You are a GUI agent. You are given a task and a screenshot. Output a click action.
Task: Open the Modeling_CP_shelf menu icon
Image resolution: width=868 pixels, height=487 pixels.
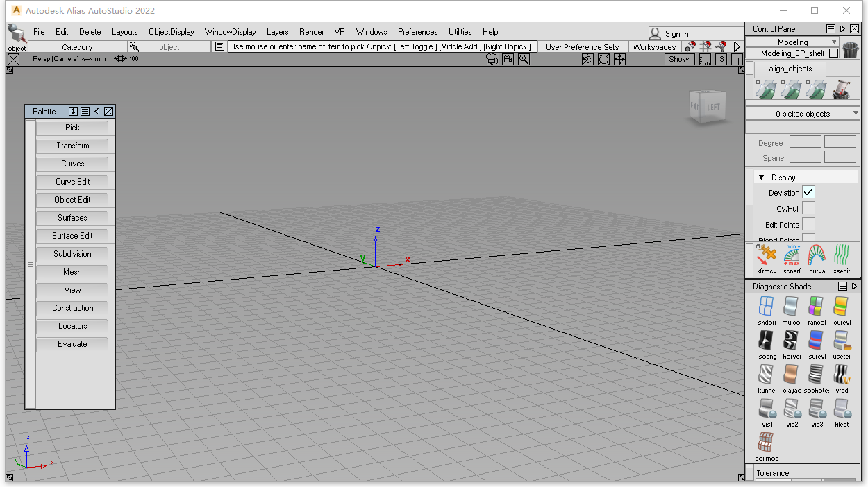[x=833, y=53]
